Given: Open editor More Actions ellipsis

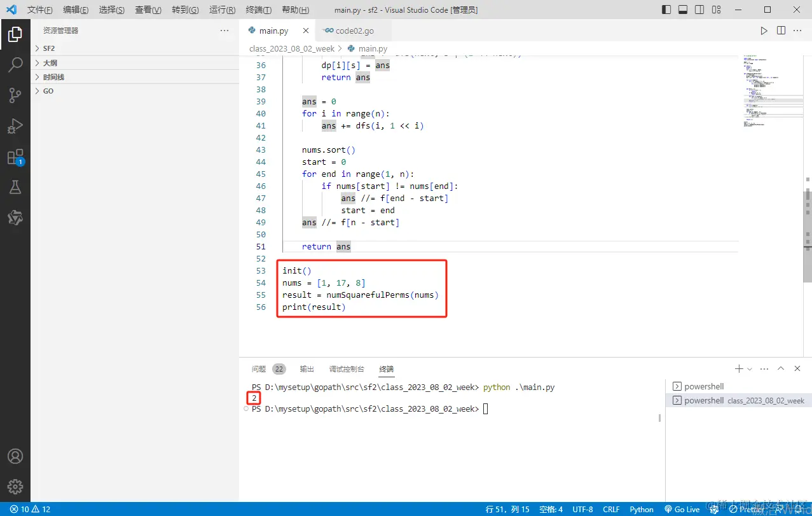Looking at the screenshot, I should coord(798,31).
